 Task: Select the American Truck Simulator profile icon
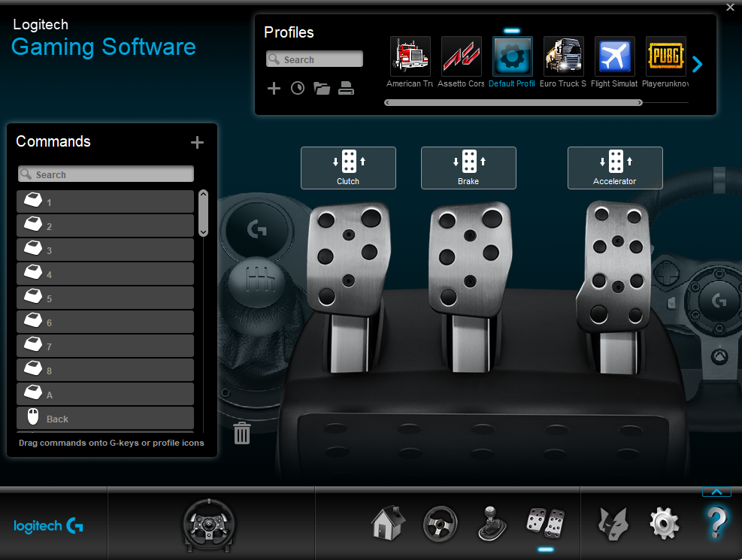pos(410,56)
